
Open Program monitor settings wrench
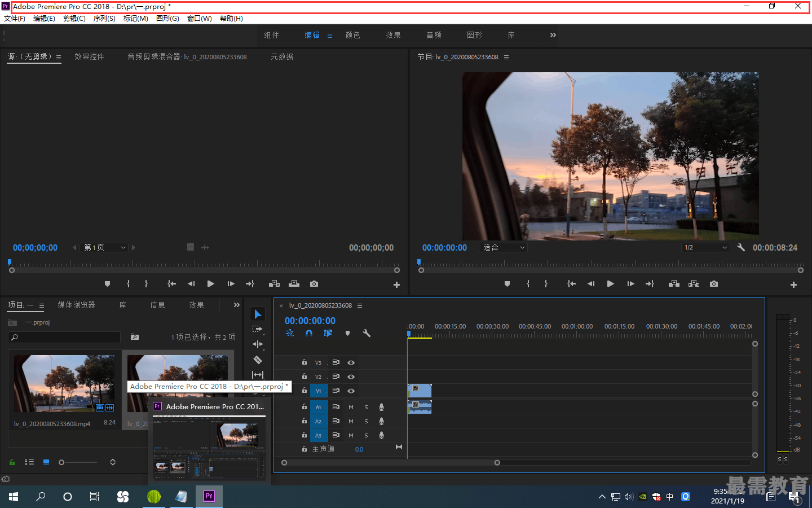741,247
